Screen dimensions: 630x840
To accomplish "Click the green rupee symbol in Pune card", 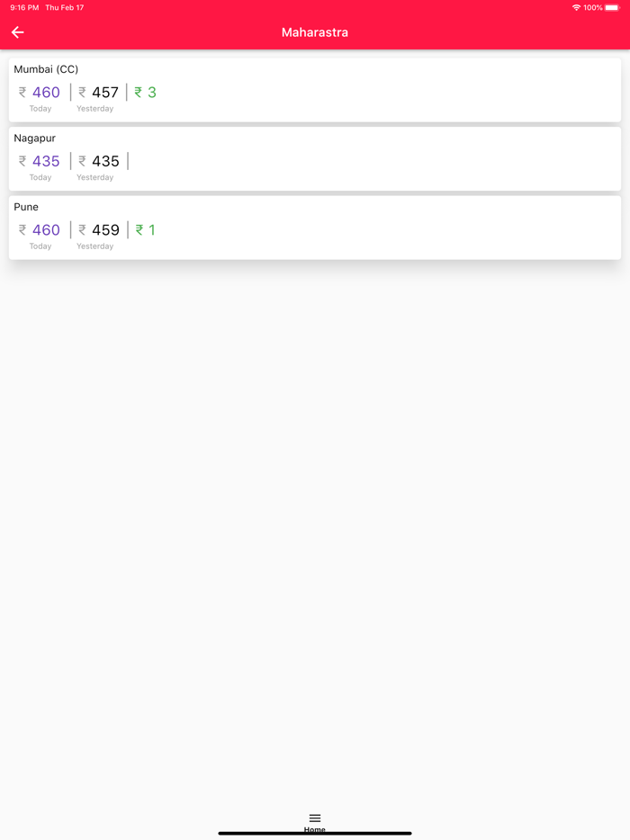I will (x=139, y=230).
